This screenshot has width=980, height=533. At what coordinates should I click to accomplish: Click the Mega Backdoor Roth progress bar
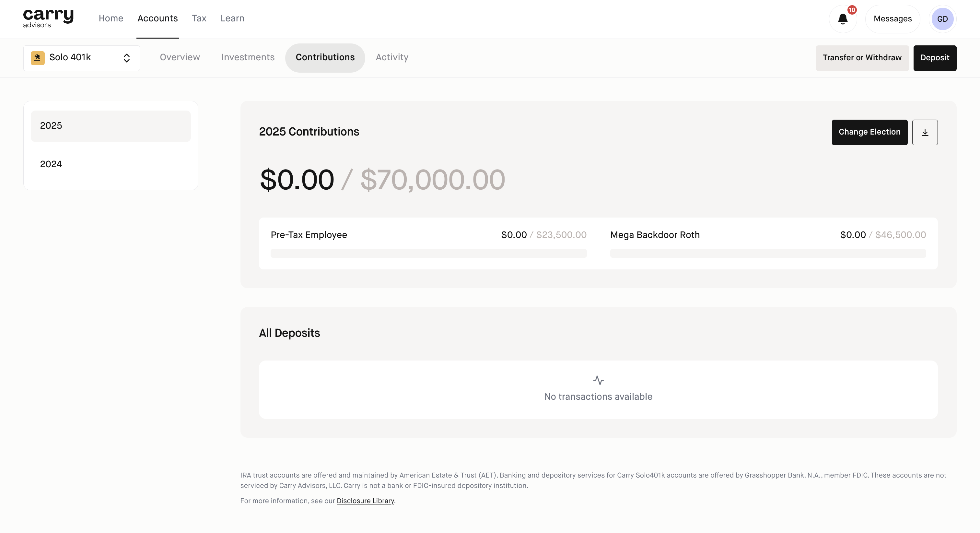click(x=768, y=253)
